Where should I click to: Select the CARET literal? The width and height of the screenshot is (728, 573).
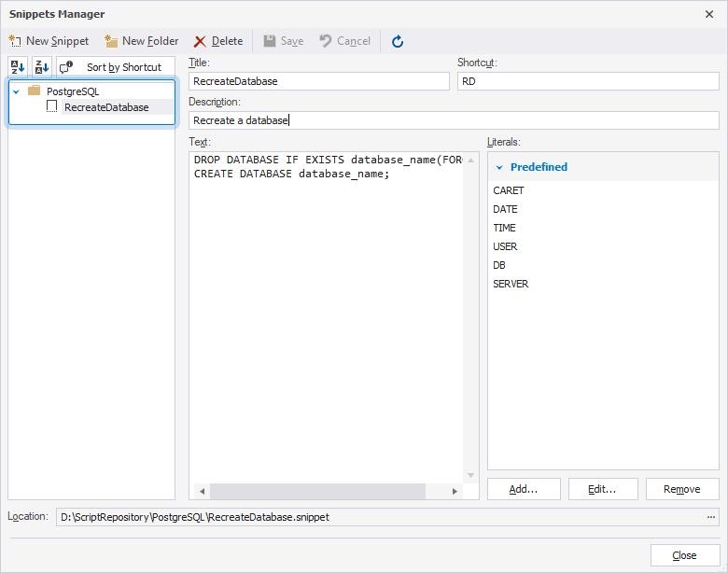coord(509,190)
